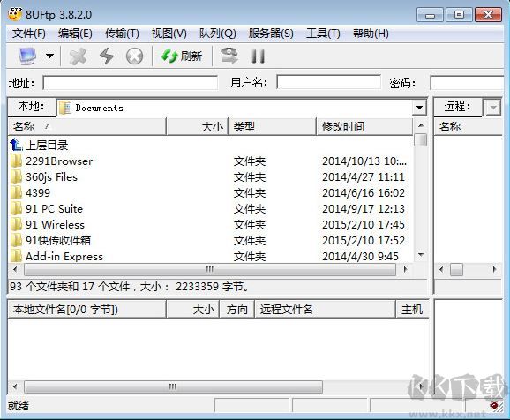This screenshot has height=420, width=510.
Task: Open the site manager computer icon
Action: point(27,56)
